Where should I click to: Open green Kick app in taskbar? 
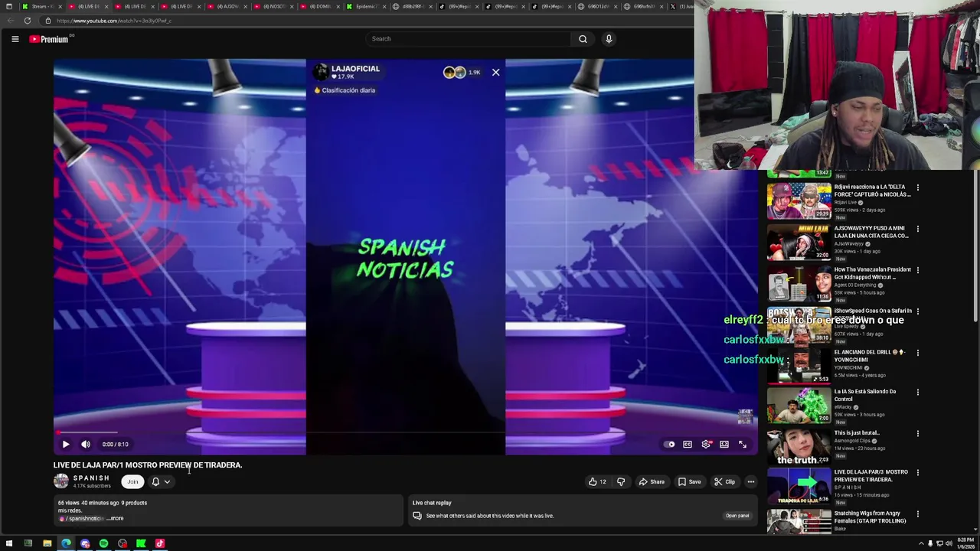pyautogui.click(x=141, y=543)
